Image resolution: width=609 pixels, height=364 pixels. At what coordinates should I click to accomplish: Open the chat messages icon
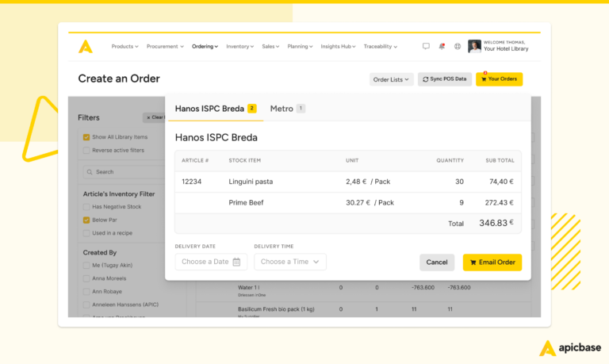coord(426,47)
